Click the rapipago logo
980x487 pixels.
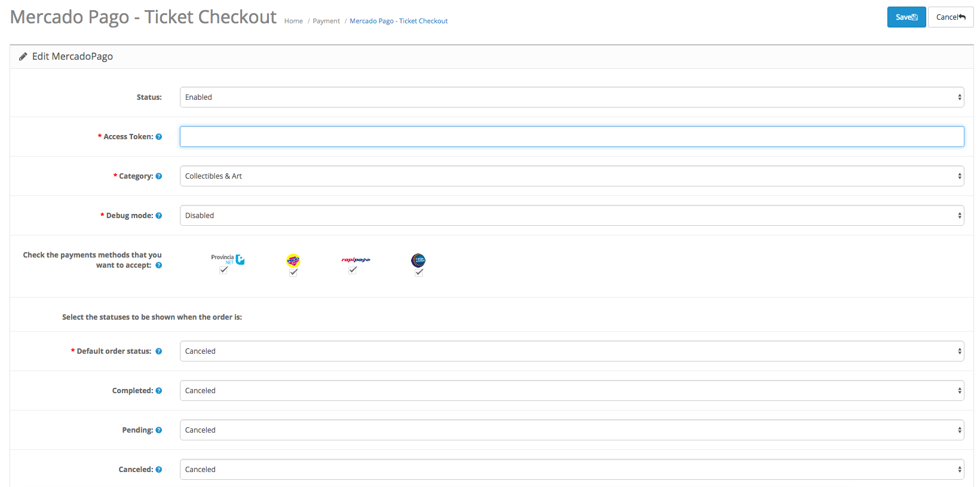(356, 260)
